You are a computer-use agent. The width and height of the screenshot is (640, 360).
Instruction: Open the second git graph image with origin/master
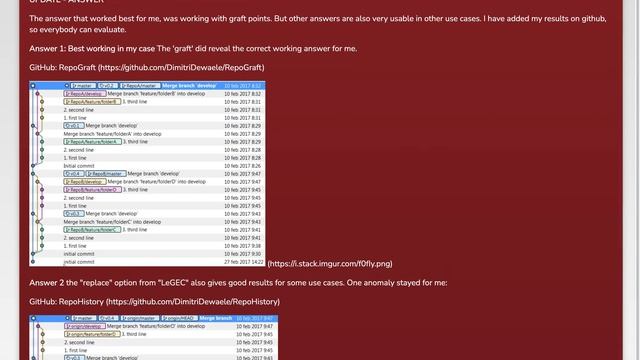[153, 337]
